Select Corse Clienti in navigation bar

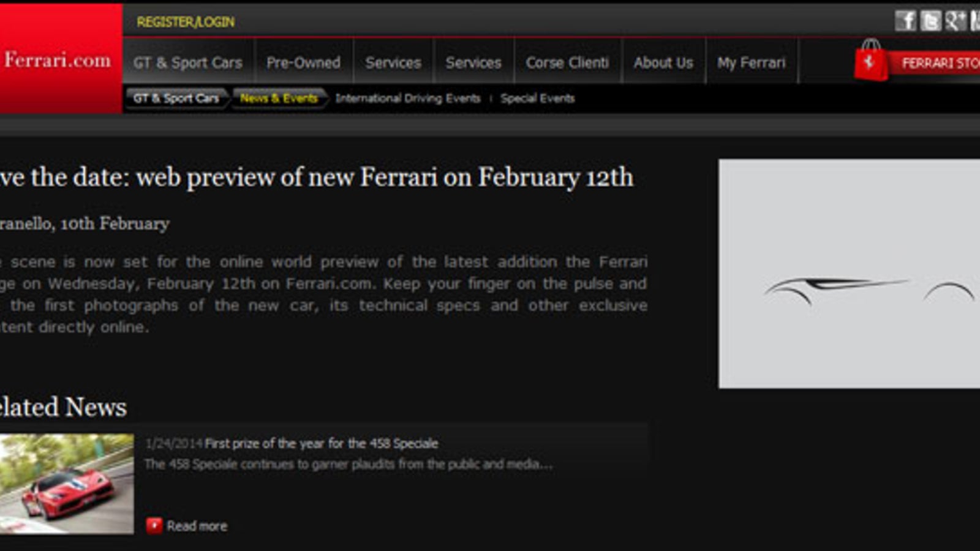coord(567,62)
